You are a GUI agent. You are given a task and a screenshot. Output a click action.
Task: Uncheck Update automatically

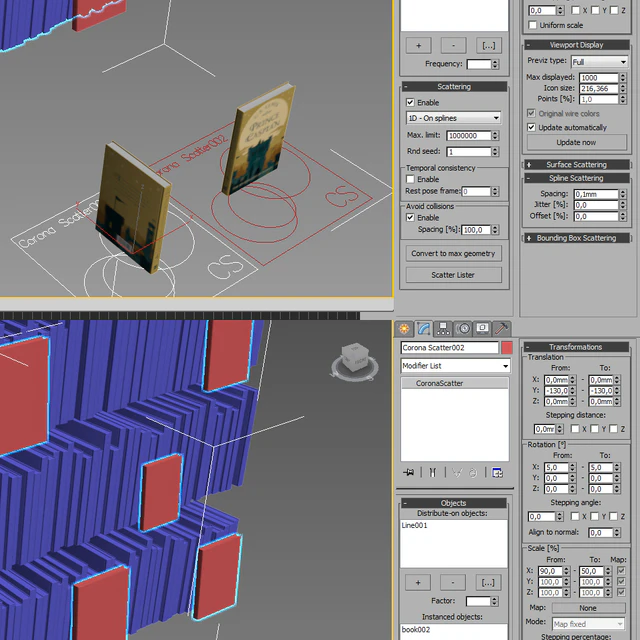click(531, 127)
